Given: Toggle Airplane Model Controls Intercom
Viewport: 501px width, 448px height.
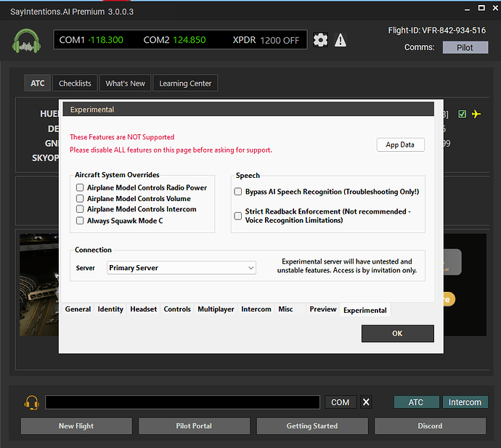Looking at the screenshot, I should click(x=80, y=209).
